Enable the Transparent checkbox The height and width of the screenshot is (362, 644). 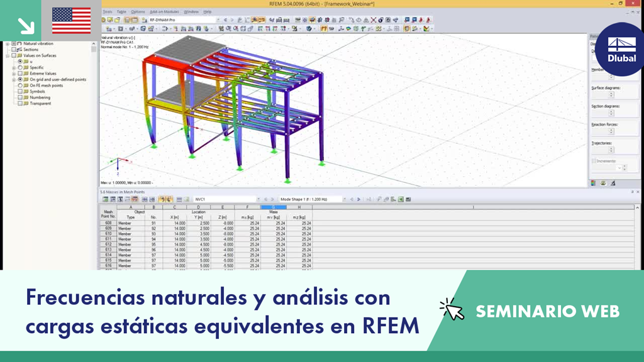click(19, 104)
